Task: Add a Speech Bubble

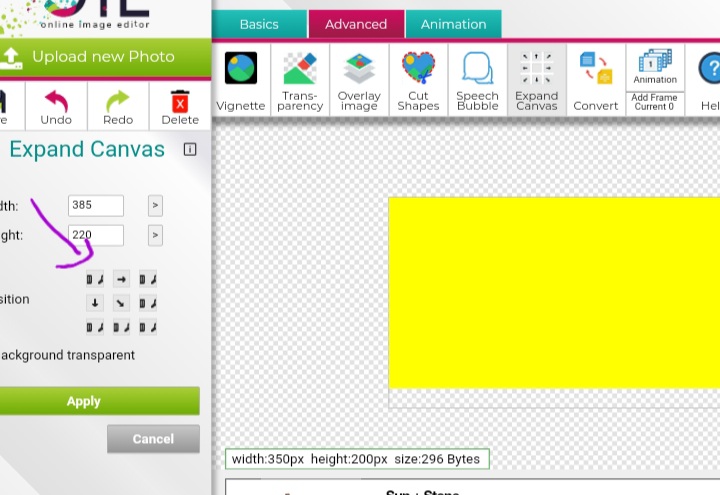Action: pyautogui.click(x=477, y=80)
